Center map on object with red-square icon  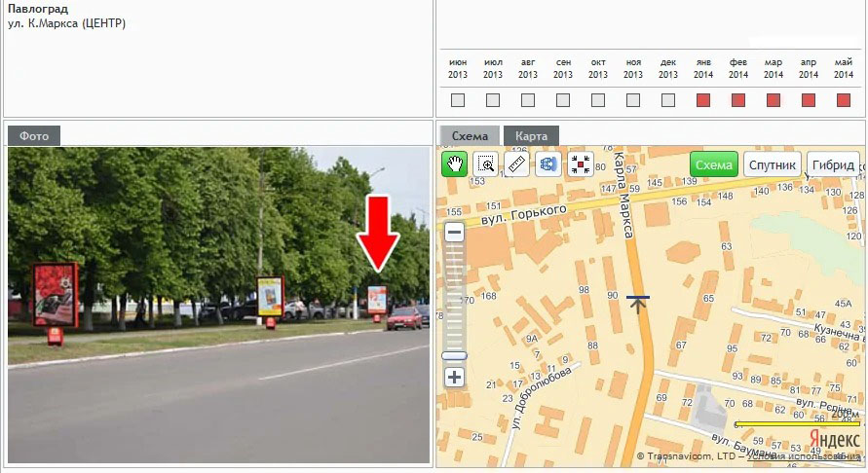pos(581,164)
